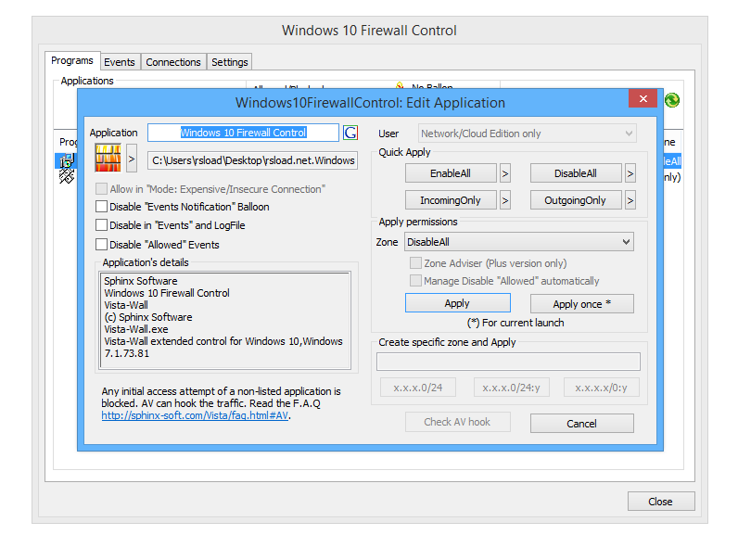Click the Check AV hook button
The width and height of the screenshot is (738, 560).
[x=457, y=422]
